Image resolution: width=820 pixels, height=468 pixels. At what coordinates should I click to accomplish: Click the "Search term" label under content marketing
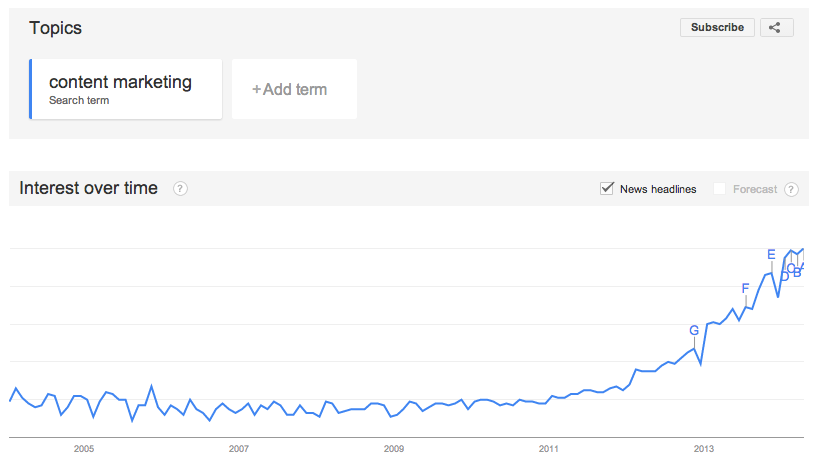point(79,100)
